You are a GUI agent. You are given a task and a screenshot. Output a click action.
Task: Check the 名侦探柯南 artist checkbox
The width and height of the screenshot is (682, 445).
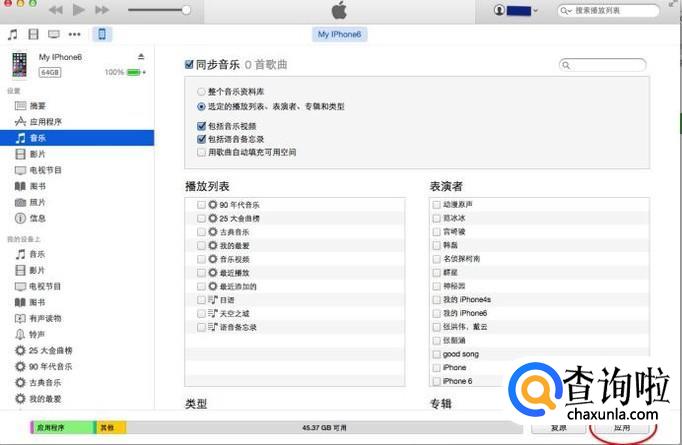(x=436, y=259)
